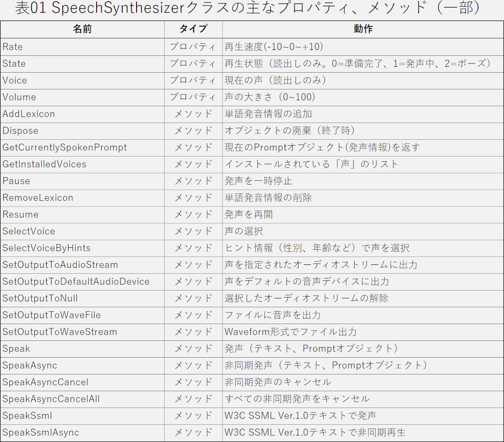Select the 'SpeakAsync' name cell
The image size is (504, 442).
click(82, 366)
